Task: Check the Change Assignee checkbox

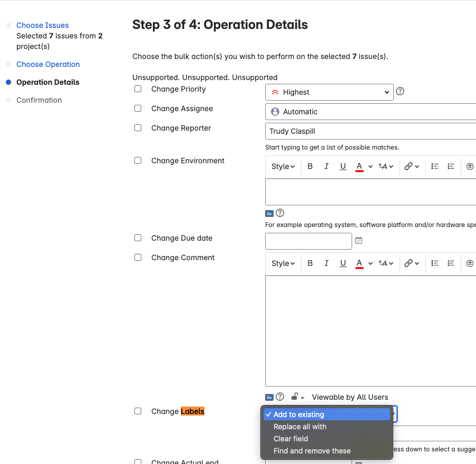Action: click(138, 108)
